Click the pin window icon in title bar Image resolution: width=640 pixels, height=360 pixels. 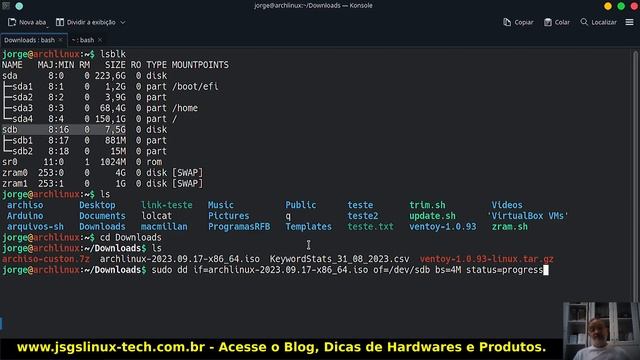point(19,6)
